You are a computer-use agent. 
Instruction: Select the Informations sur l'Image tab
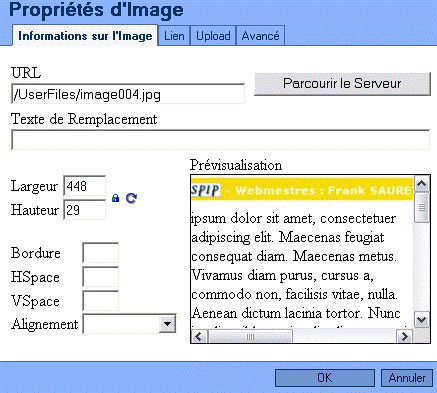(x=85, y=36)
